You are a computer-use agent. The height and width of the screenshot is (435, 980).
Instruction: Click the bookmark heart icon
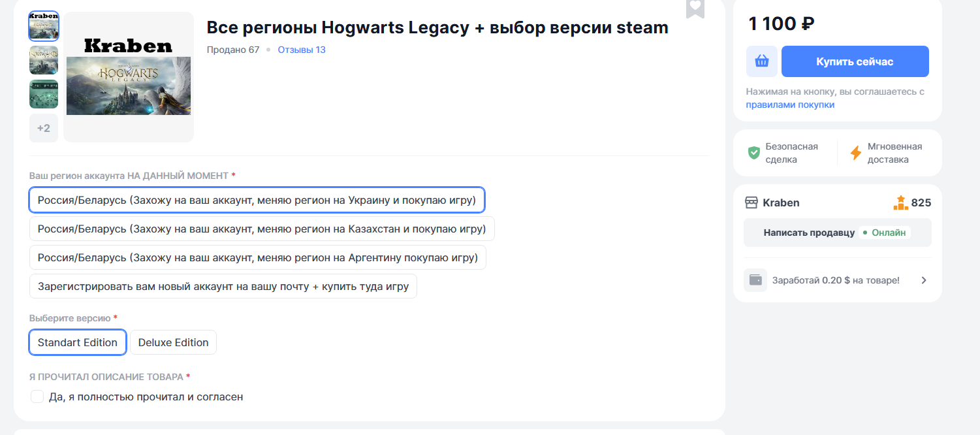point(695,8)
